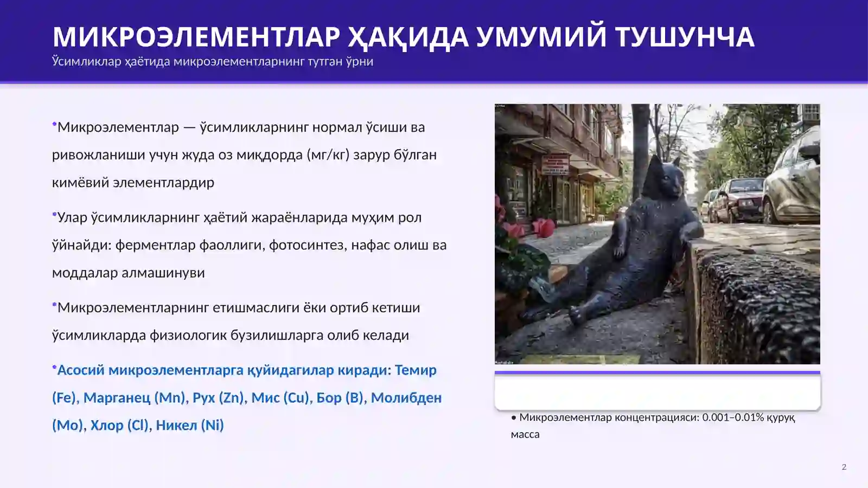Click the blue bullet 'Асосий микроэлементларга қуйидагилар киради'
The image size is (868, 488).
tap(247, 397)
